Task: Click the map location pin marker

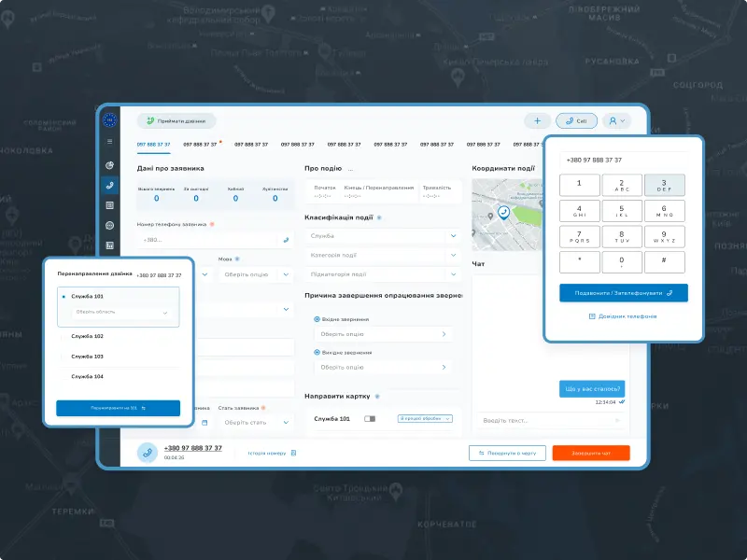Action: pyautogui.click(x=503, y=213)
